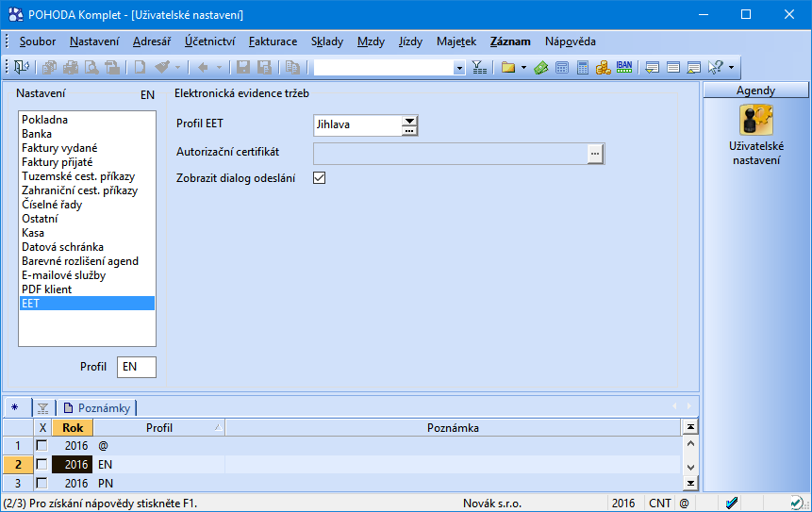Image resolution: width=812 pixels, height=512 pixels.
Task: Click the printer icon in toolbar
Action: (x=71, y=67)
